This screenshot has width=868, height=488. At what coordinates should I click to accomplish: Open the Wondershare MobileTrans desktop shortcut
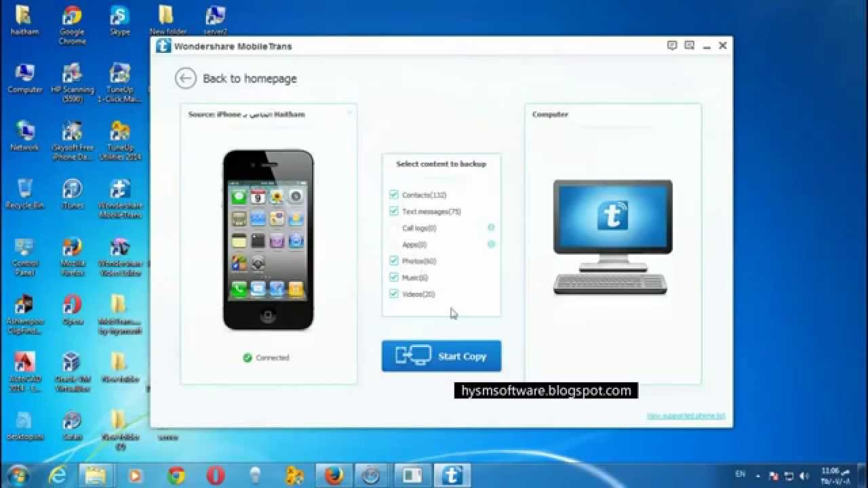(x=120, y=199)
